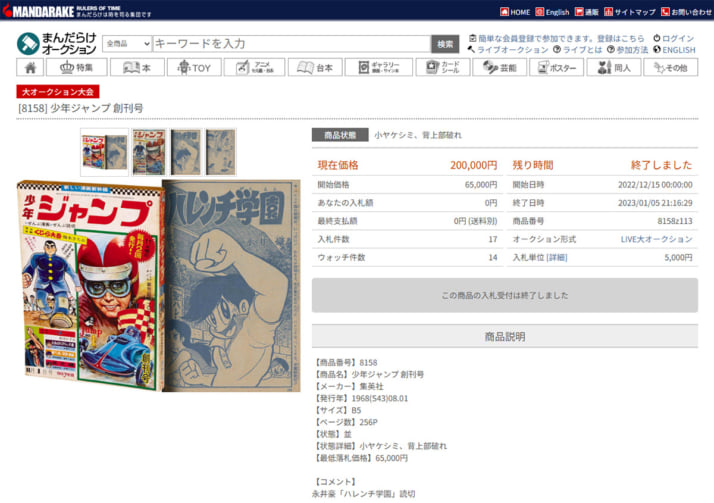
Task: Select first thumbnail showing cover and page
Action: point(104,152)
